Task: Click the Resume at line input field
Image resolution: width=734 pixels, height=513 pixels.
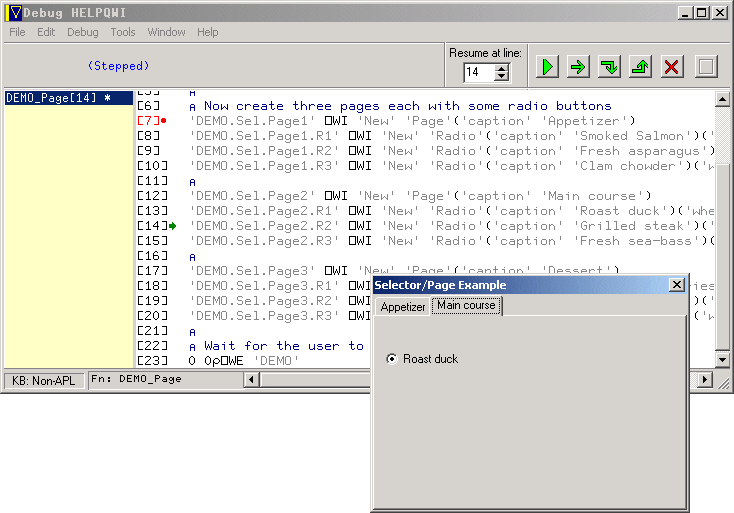Action: click(479, 72)
